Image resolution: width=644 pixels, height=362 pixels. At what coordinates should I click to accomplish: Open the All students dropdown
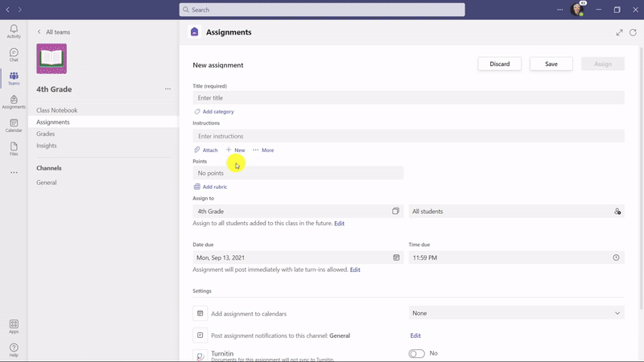click(516, 212)
